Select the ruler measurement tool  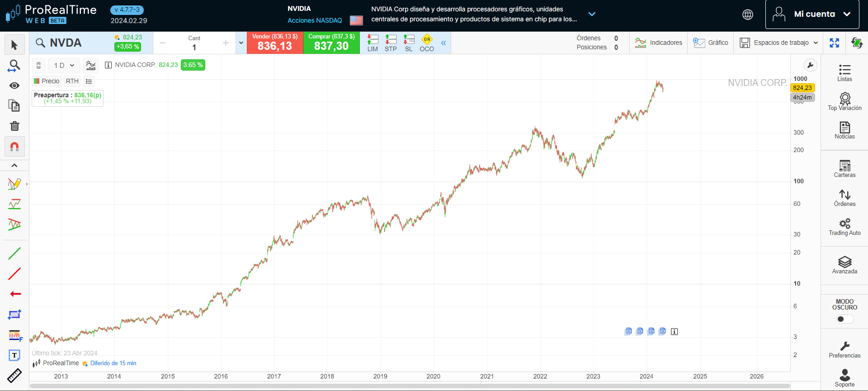[14, 376]
